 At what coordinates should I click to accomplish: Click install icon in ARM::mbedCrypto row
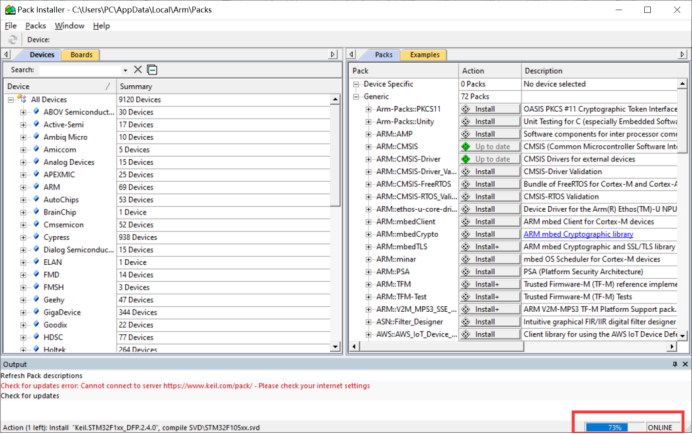click(466, 234)
